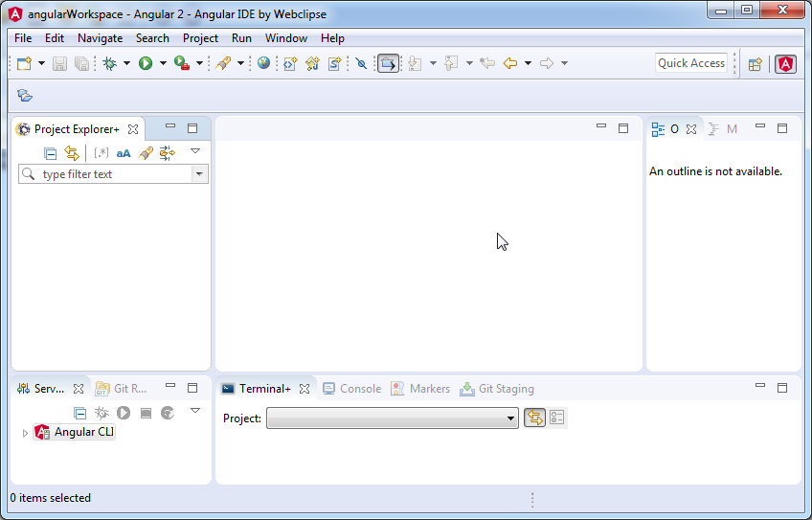The image size is (812, 520).
Task: Click the start-server play icon in Servers
Action: (124, 413)
